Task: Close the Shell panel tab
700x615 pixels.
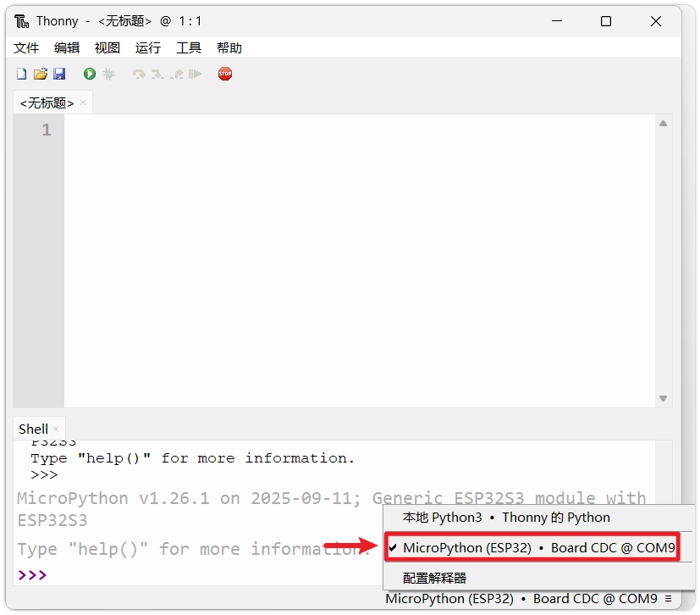Action: (x=57, y=429)
